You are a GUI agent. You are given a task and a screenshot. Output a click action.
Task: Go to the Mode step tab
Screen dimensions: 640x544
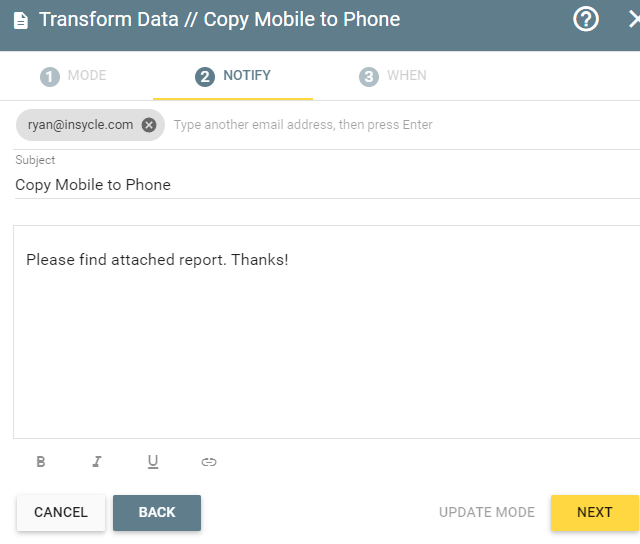[x=73, y=76]
